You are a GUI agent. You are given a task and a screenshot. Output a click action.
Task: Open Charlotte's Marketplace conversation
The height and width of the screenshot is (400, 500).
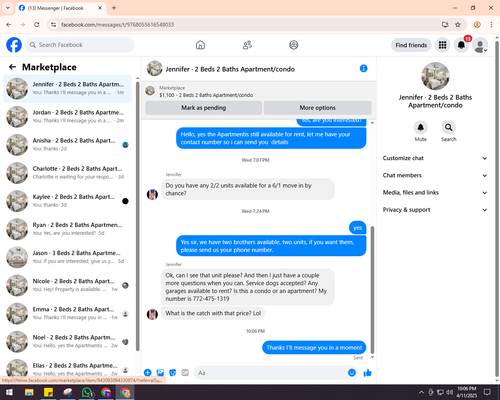[x=67, y=173]
